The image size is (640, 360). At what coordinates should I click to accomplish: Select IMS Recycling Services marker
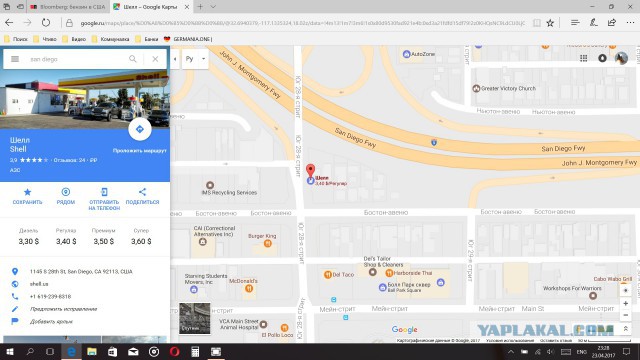pos(210,185)
